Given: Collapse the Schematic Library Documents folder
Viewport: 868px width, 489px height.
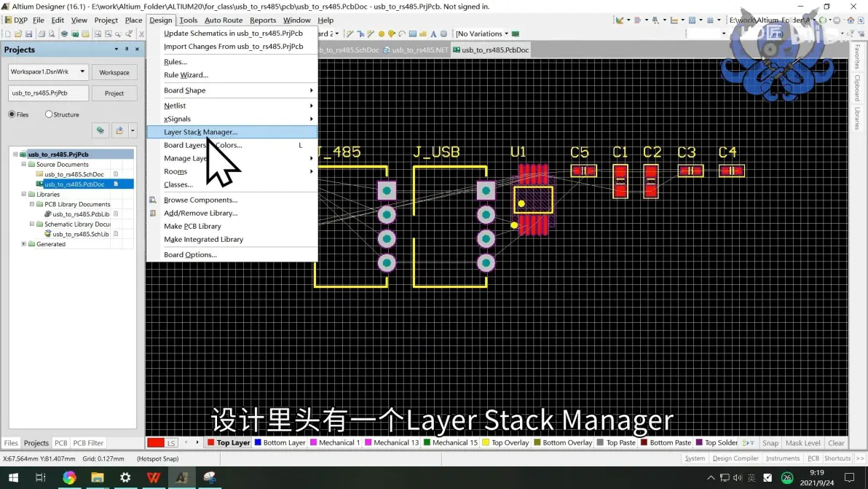Looking at the screenshot, I should pyautogui.click(x=32, y=224).
